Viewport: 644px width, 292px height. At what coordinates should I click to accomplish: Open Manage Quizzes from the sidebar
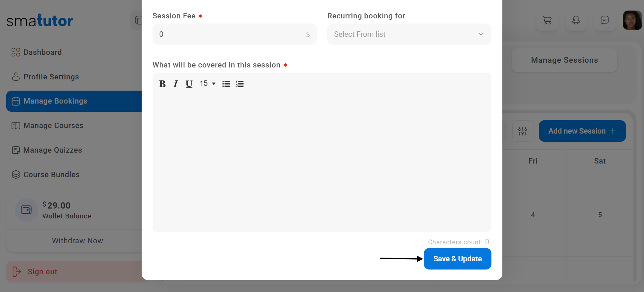53,150
